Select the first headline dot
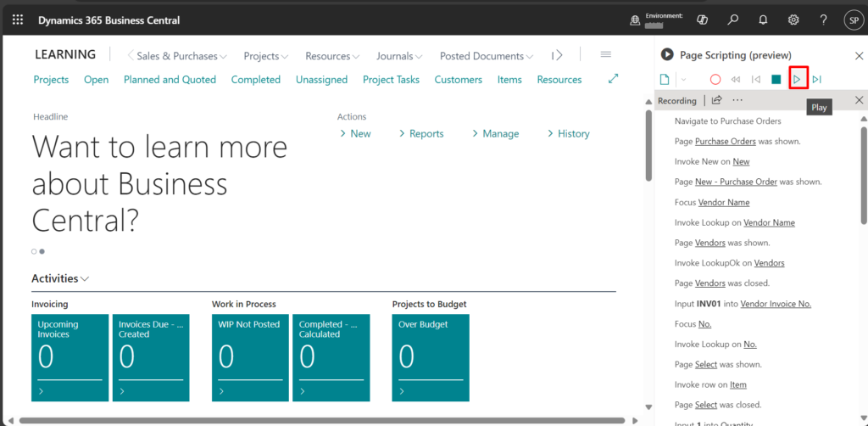Viewport: 868px width, 426px height. coord(34,251)
